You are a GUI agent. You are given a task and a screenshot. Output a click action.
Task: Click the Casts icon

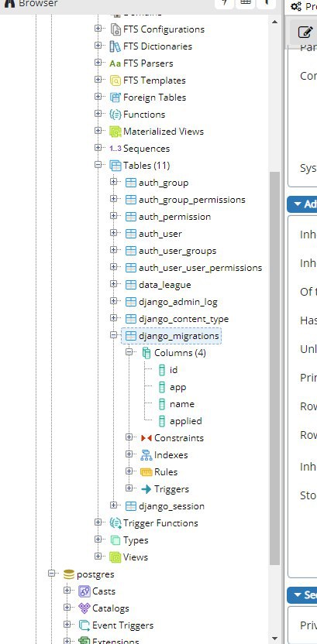click(84, 591)
